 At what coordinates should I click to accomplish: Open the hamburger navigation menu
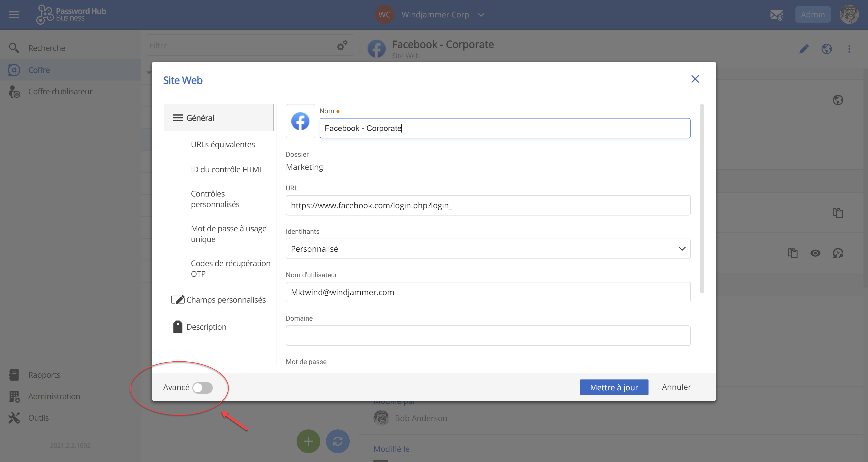coord(14,14)
